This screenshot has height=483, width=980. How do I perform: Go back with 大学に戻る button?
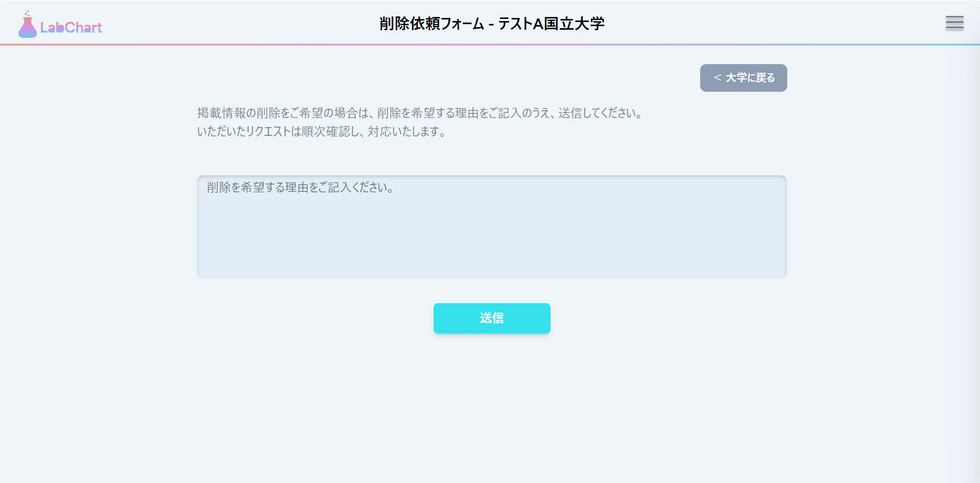(743, 78)
